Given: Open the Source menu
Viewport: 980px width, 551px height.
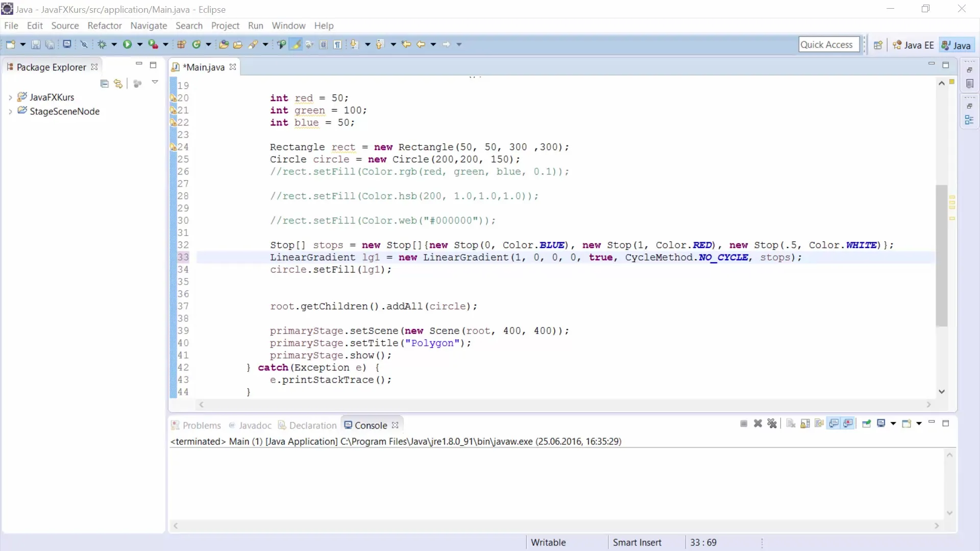Looking at the screenshot, I should point(65,26).
